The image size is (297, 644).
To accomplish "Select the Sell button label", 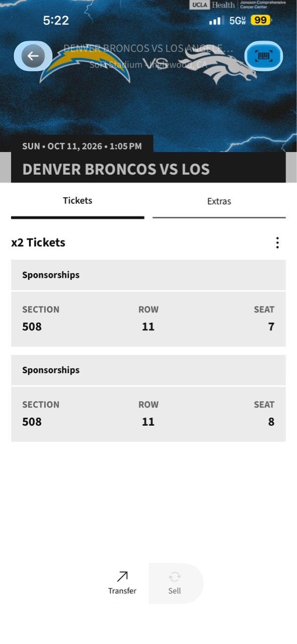I will coord(174,591).
